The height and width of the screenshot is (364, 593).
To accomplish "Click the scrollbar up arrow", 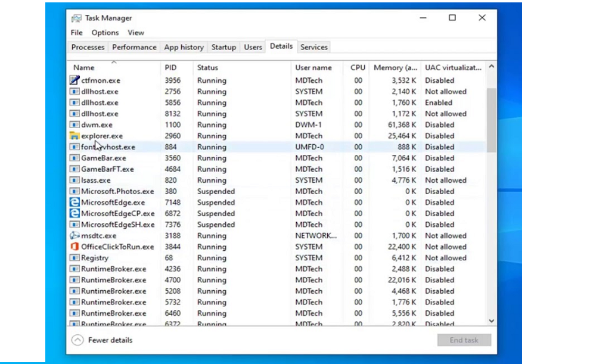I will 491,67.
